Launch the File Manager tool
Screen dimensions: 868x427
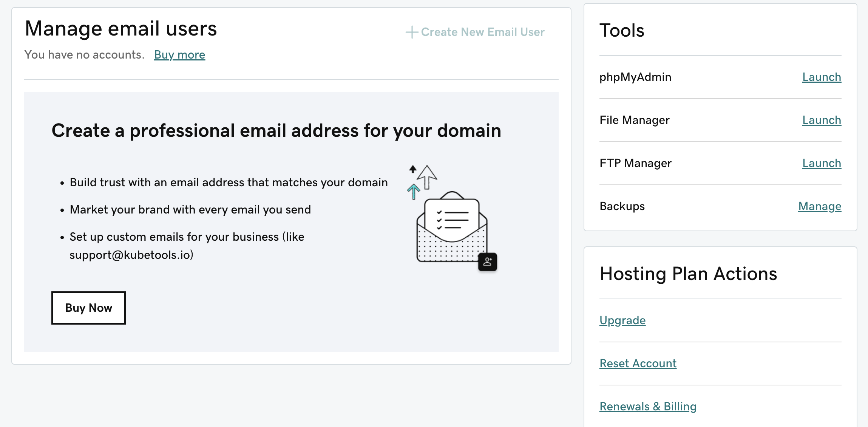tap(822, 120)
